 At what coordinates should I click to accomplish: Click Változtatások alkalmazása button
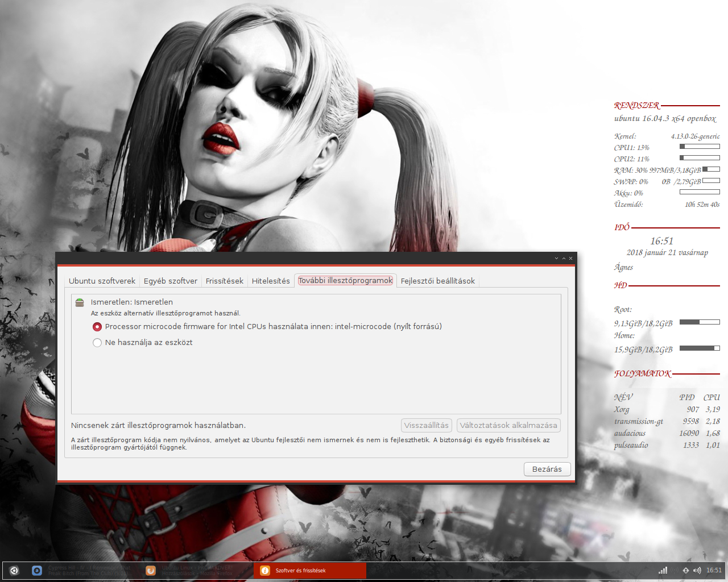(x=508, y=425)
